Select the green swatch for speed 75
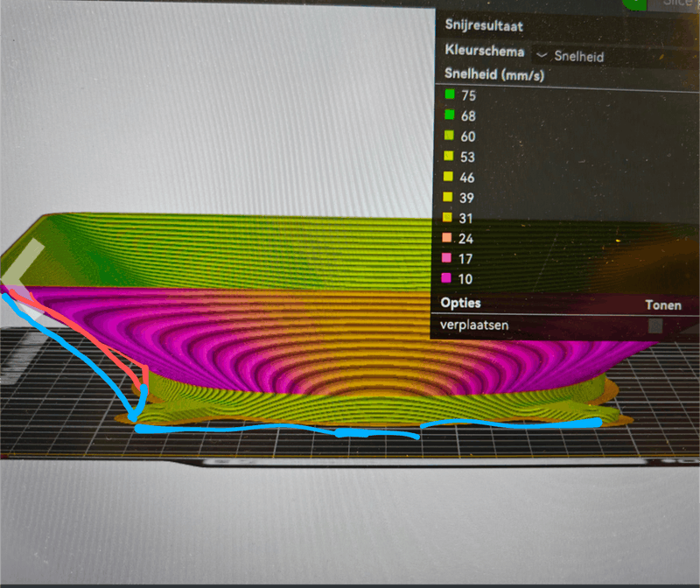This screenshot has width=700, height=588. click(450, 94)
